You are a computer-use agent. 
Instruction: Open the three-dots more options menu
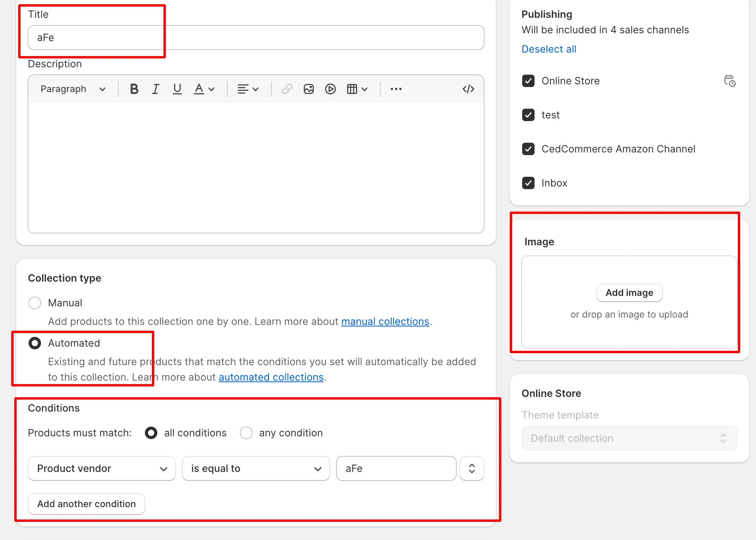click(396, 89)
